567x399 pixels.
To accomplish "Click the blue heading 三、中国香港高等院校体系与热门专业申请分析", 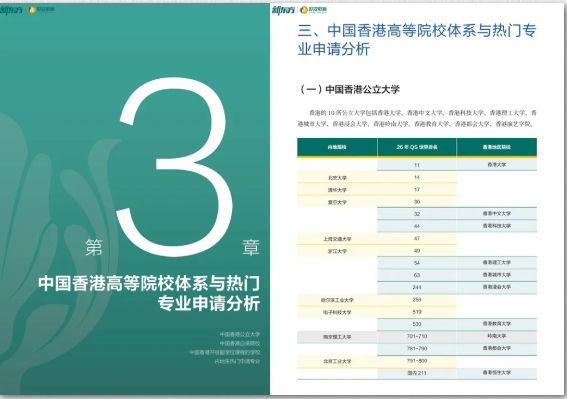I will [x=417, y=40].
